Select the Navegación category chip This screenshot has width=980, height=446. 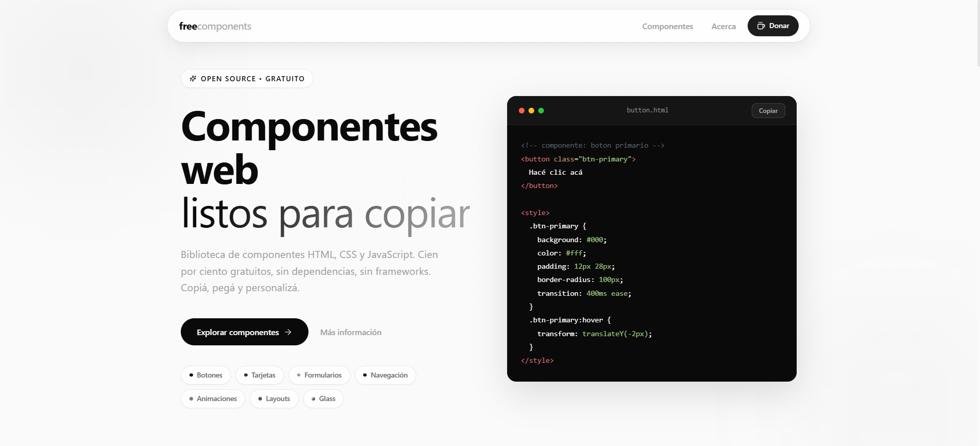(x=385, y=375)
